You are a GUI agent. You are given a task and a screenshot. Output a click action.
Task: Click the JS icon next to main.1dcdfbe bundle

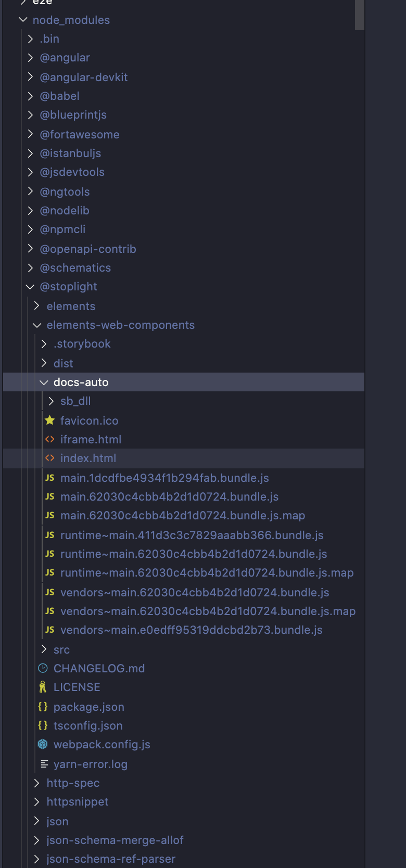point(50,478)
